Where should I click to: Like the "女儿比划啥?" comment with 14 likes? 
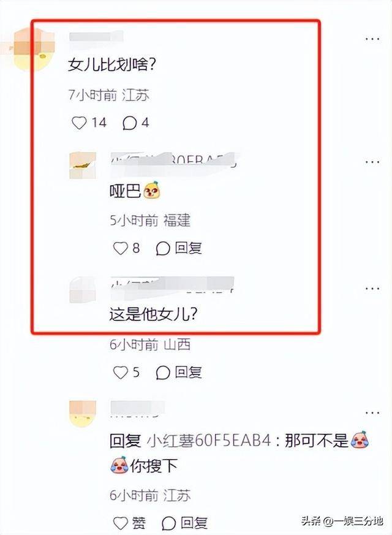(79, 123)
